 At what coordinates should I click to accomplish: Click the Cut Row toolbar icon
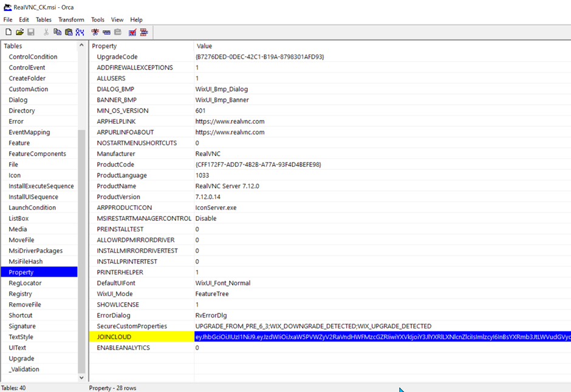[95, 32]
